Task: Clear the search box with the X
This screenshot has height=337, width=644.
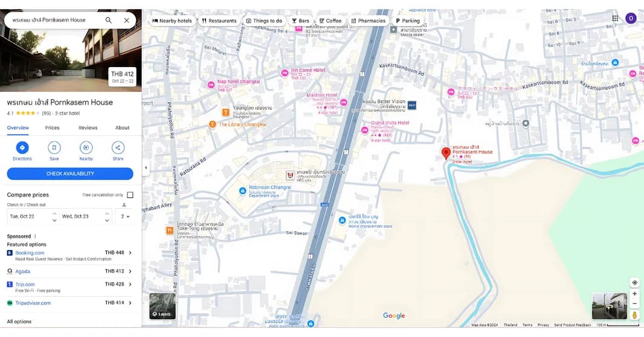Action: [126, 20]
